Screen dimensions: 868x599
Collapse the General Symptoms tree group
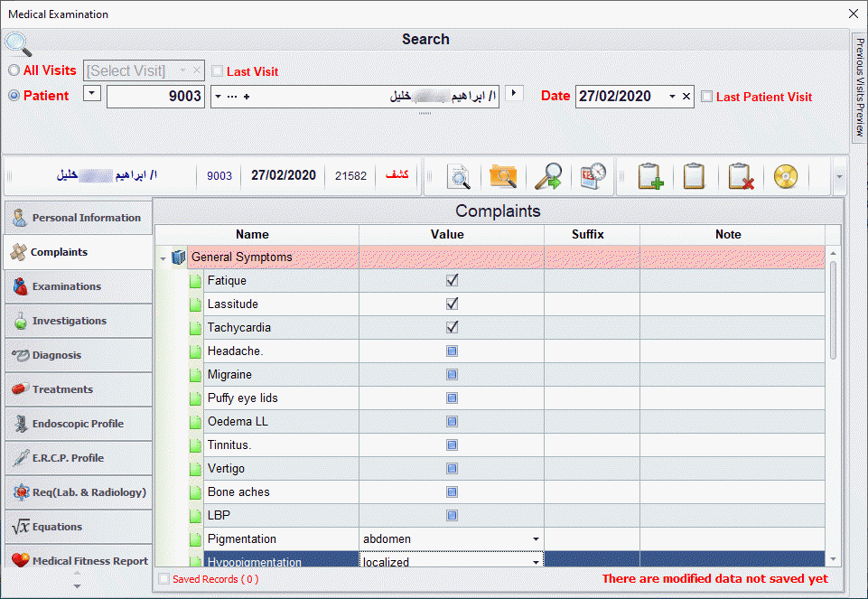[163, 258]
